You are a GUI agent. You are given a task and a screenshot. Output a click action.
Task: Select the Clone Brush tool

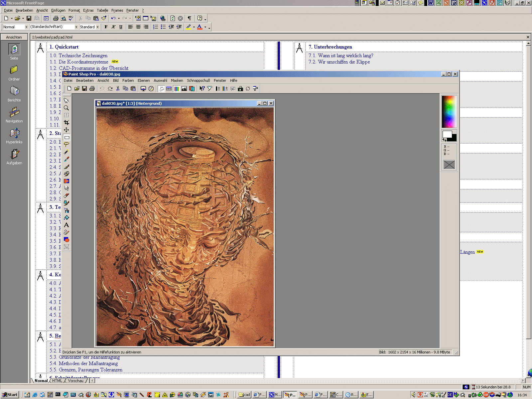[66, 174]
